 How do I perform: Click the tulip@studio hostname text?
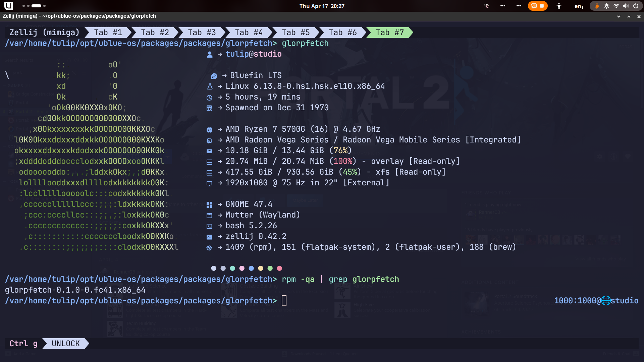[x=254, y=54]
